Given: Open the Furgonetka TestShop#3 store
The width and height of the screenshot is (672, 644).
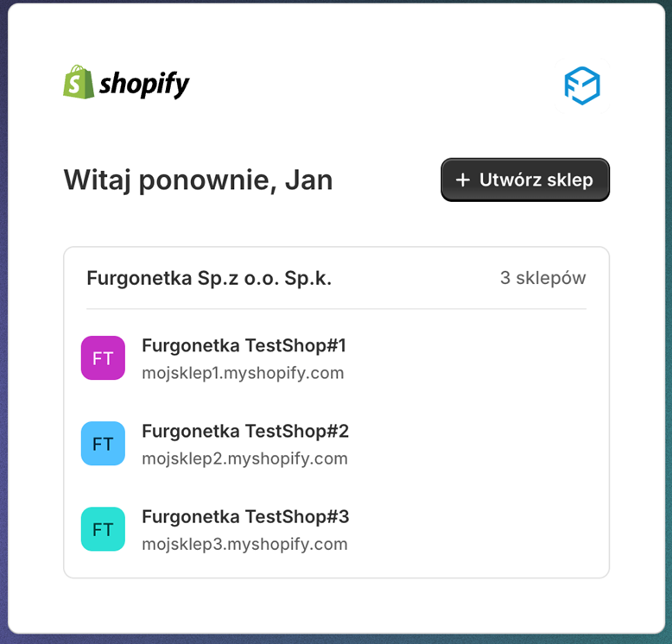Looking at the screenshot, I should pos(244,517).
